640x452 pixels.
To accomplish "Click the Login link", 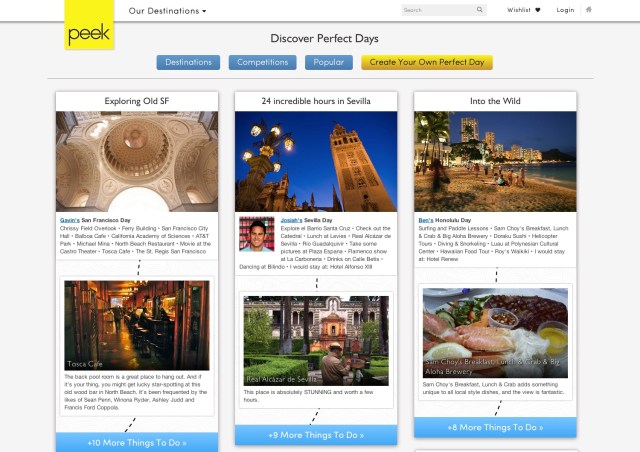I will pyautogui.click(x=565, y=10).
